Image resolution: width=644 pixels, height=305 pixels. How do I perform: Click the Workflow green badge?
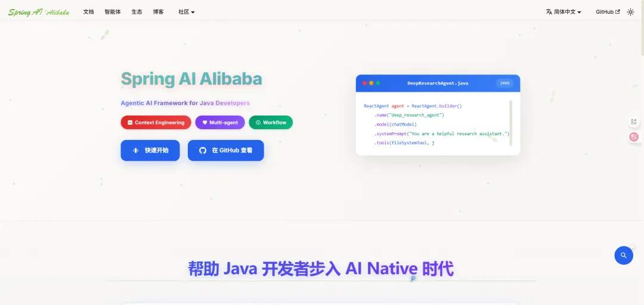coord(271,122)
